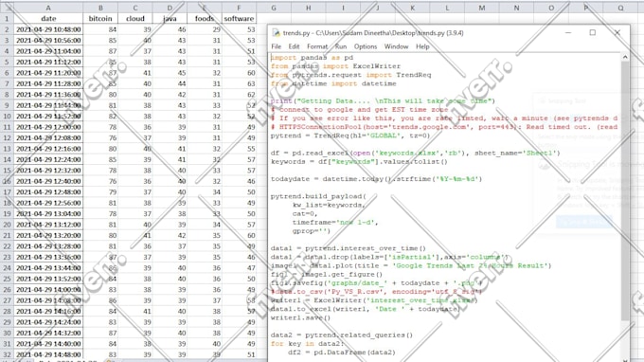The height and width of the screenshot is (362, 644).
Task: Minimize the trends.py IDLE window
Action: 568,32
